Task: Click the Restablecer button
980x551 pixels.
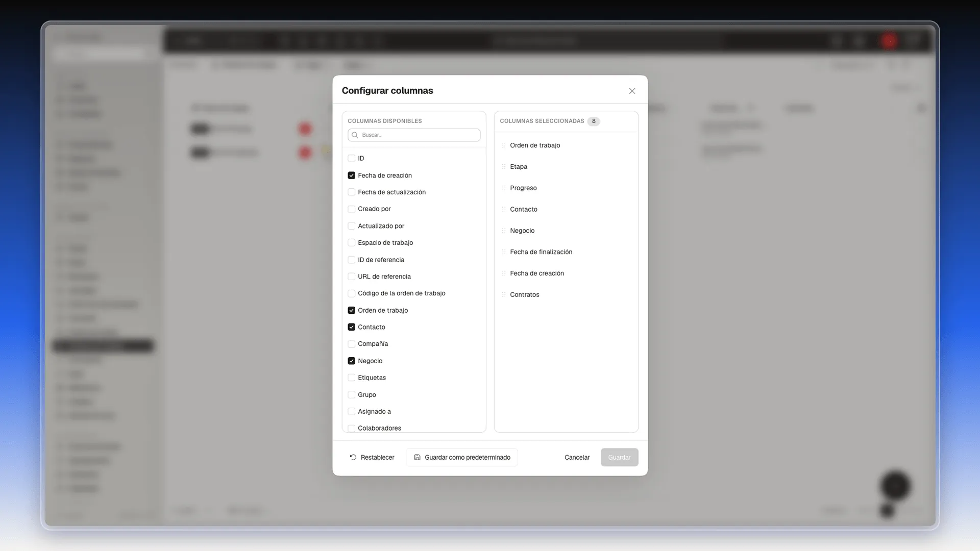Action: (x=372, y=458)
